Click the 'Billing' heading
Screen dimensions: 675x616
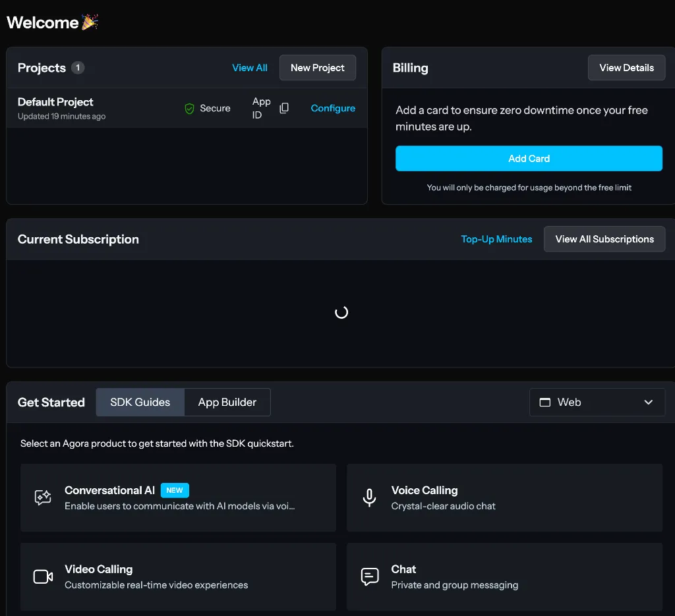point(411,68)
